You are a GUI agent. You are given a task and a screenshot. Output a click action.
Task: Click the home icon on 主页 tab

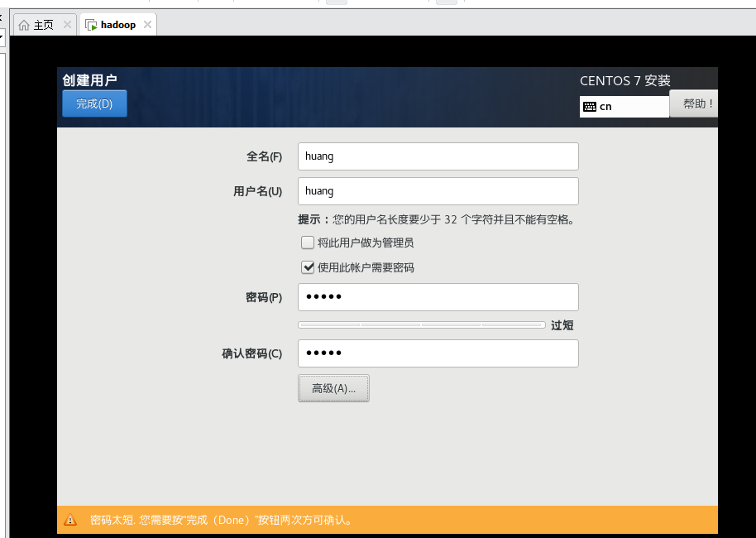24,25
